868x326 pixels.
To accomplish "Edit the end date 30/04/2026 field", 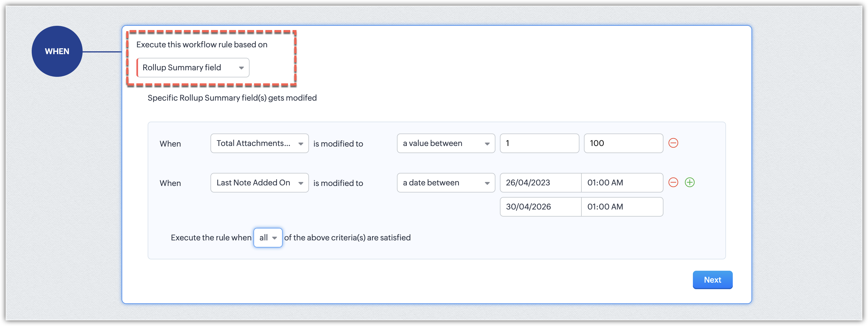I will (x=540, y=207).
